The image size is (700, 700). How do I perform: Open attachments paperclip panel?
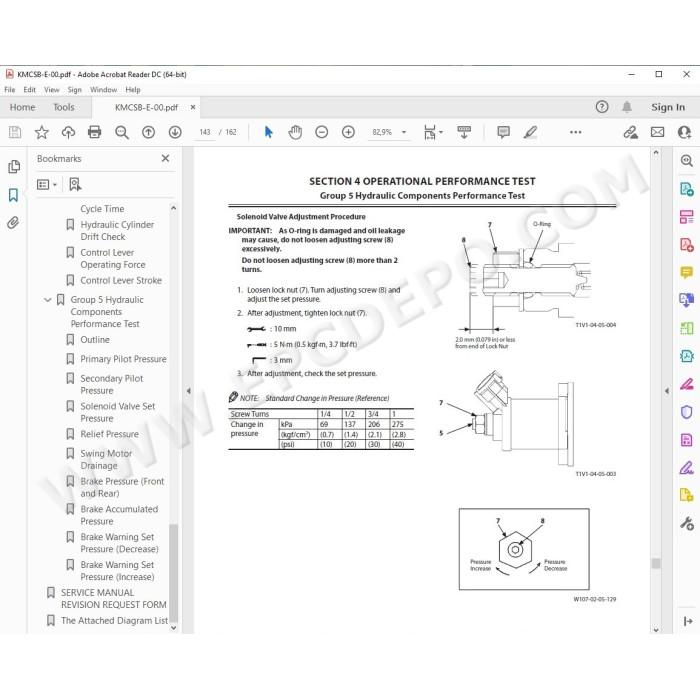[x=13, y=222]
